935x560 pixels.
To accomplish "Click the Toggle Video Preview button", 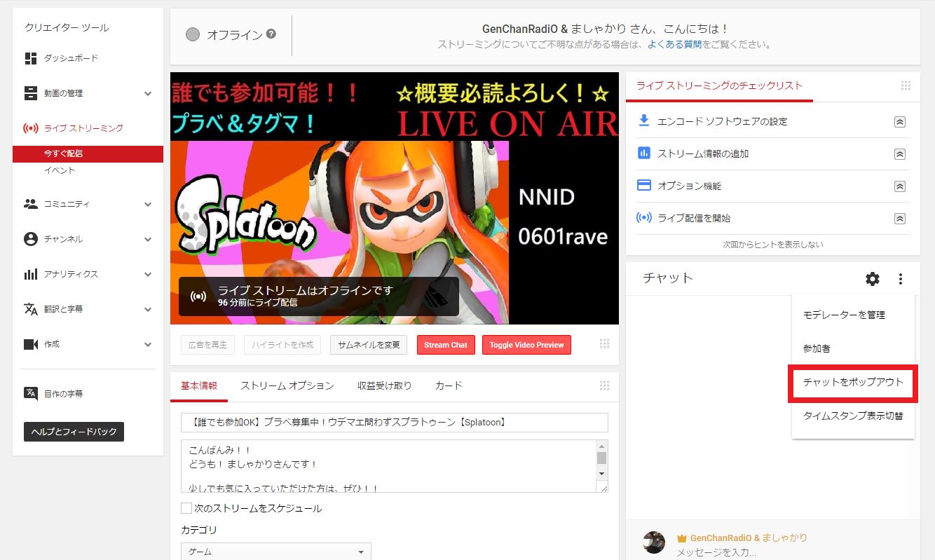I will pyautogui.click(x=526, y=345).
